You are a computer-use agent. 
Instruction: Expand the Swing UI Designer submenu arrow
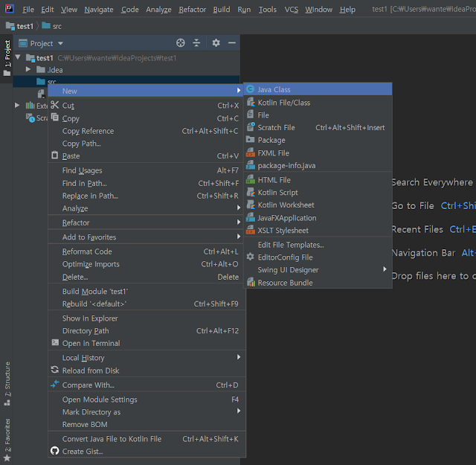coord(385,269)
